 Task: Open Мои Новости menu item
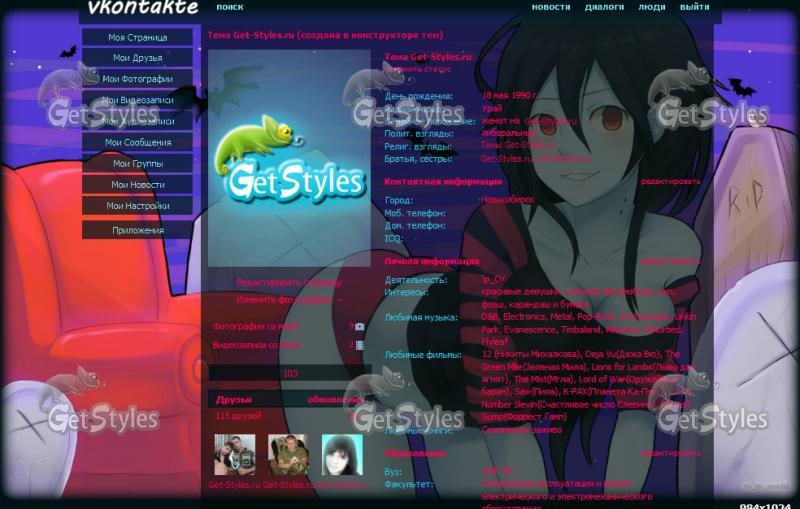coord(137,185)
